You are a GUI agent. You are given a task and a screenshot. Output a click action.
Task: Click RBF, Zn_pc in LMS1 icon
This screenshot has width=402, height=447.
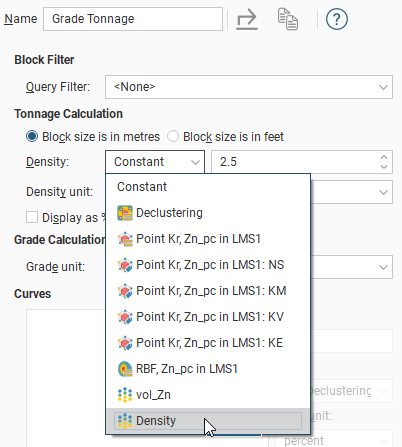click(125, 369)
